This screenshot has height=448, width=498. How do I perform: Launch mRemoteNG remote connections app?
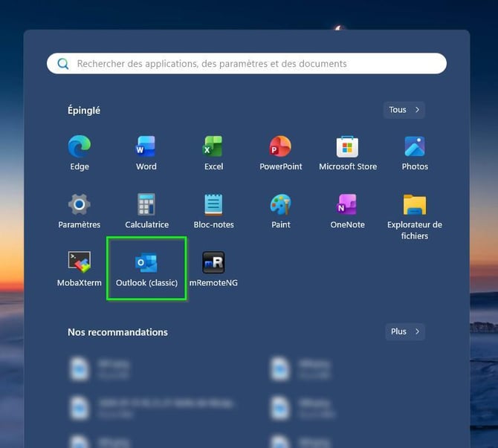[213, 269]
